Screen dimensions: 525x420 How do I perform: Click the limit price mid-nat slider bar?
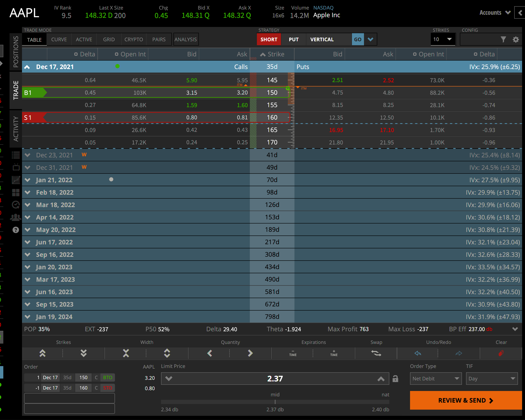(275, 402)
